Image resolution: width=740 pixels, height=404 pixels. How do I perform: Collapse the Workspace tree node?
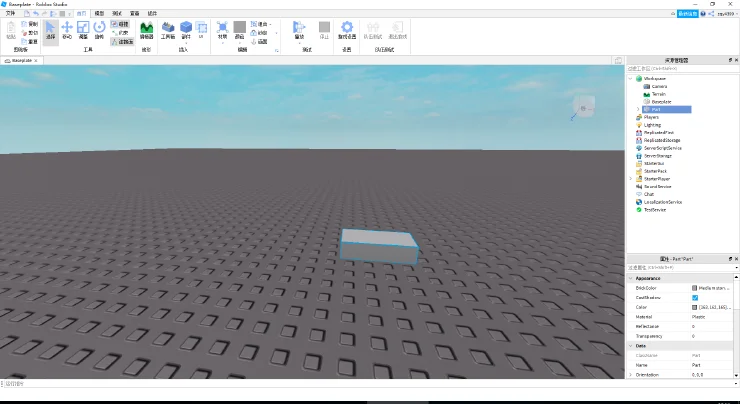pos(631,78)
